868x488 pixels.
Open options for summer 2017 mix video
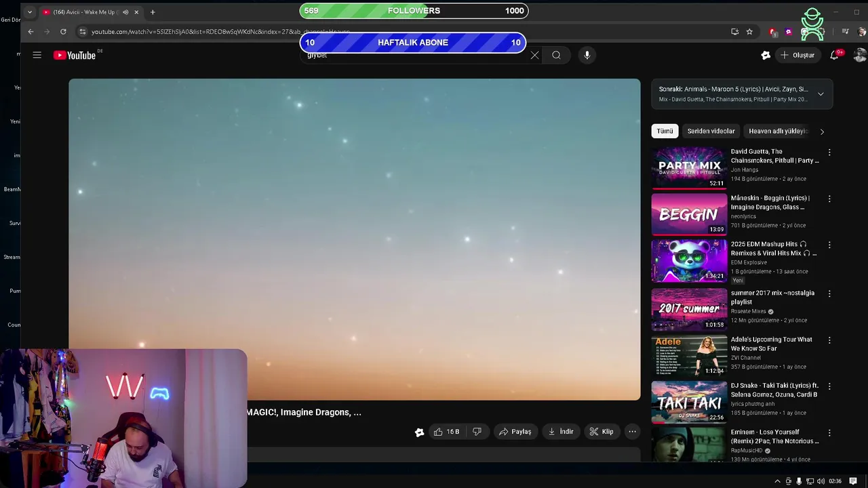pyautogui.click(x=829, y=293)
